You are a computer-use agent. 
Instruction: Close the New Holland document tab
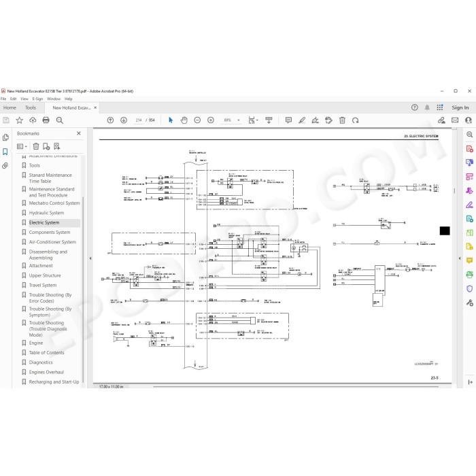pyautogui.click(x=95, y=107)
